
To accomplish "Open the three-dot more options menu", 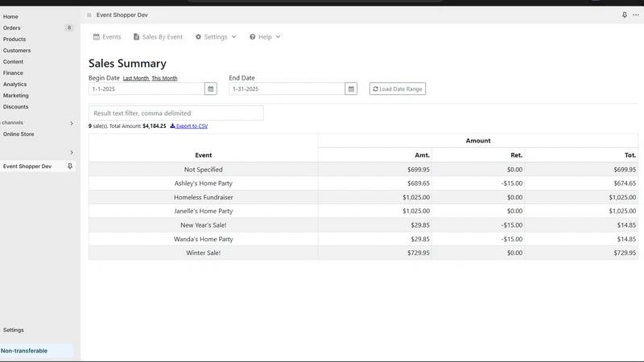I will 636,14.
